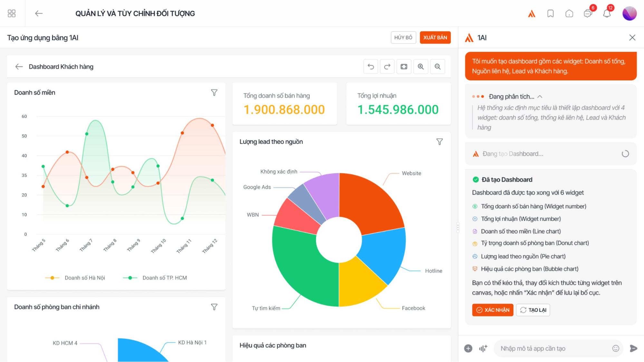Send the chat message with arrow icon
644x362 pixels.
[633, 348]
